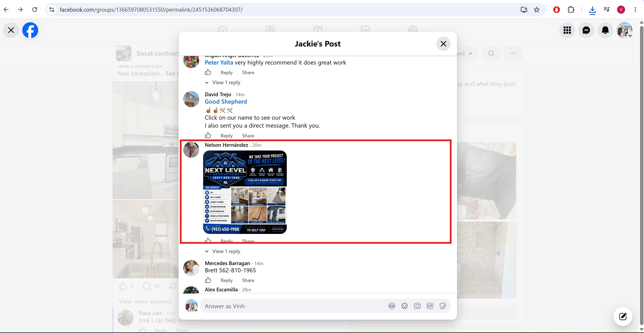Open the GIF picker
The width and height of the screenshot is (644, 333).
click(430, 306)
